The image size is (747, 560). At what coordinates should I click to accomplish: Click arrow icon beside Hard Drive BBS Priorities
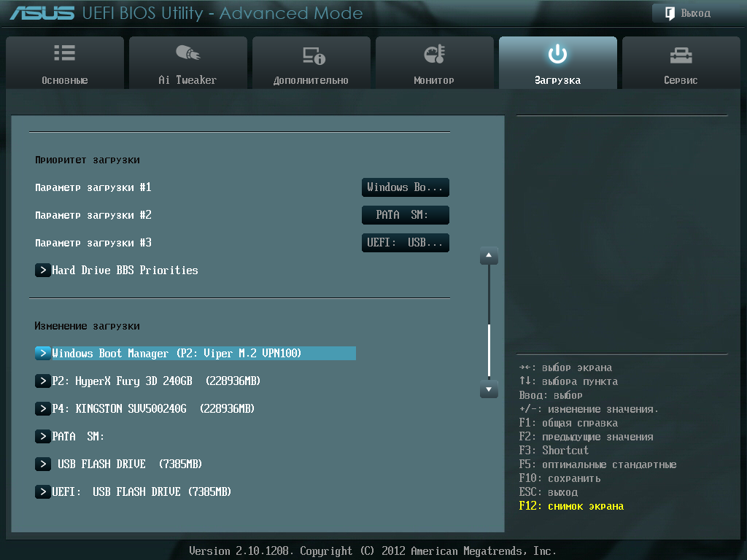point(43,270)
